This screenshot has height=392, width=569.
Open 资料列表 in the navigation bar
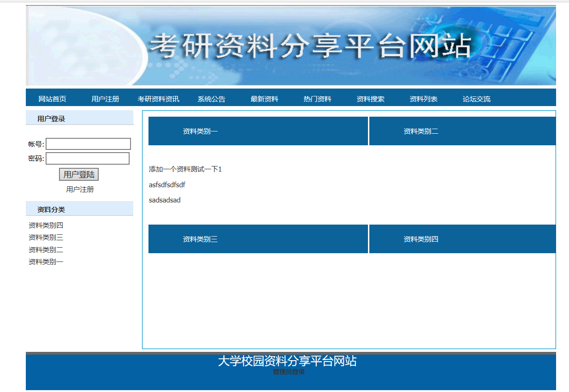[x=423, y=99]
